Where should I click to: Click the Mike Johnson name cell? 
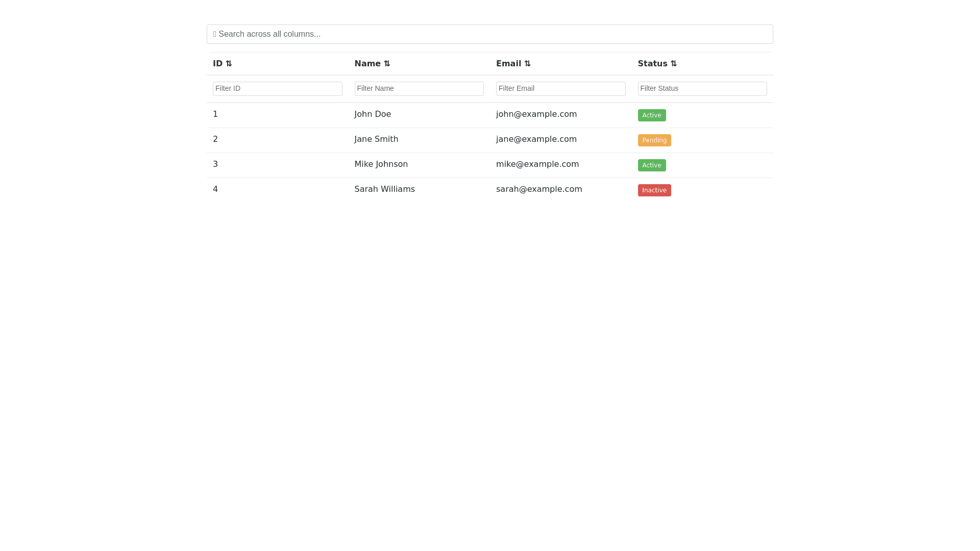click(x=381, y=164)
